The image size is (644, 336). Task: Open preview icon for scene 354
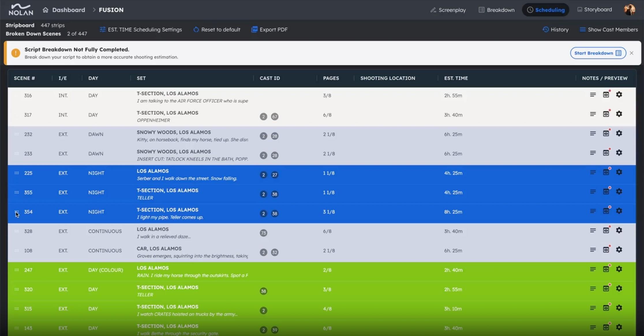[606, 211]
